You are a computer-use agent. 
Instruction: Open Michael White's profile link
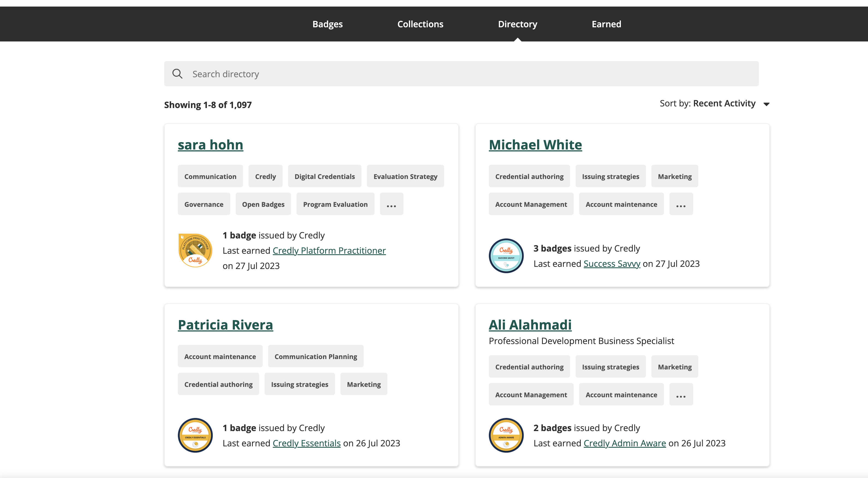coord(535,145)
